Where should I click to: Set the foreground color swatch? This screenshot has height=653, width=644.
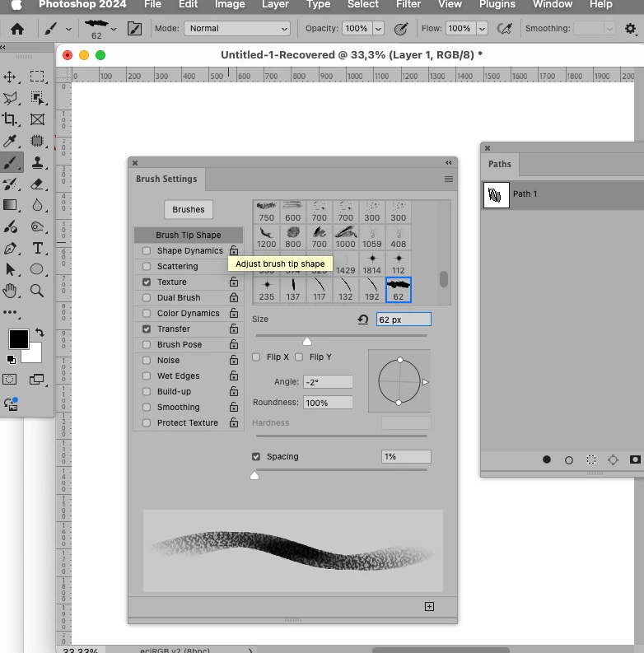[x=19, y=339]
